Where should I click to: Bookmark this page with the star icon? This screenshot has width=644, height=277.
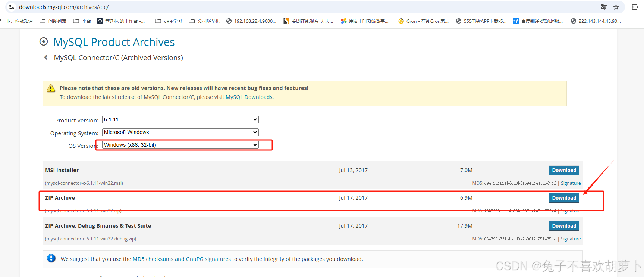(616, 7)
